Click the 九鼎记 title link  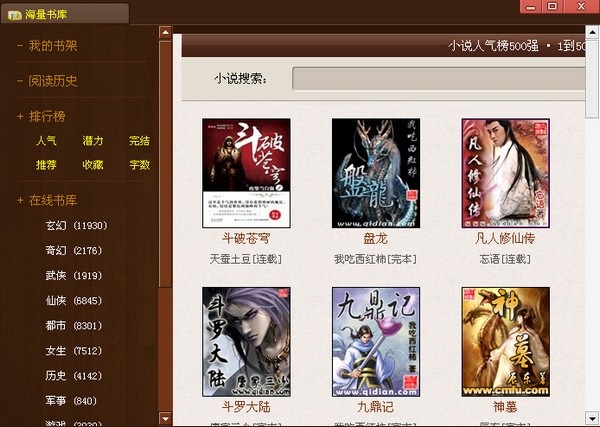376,407
